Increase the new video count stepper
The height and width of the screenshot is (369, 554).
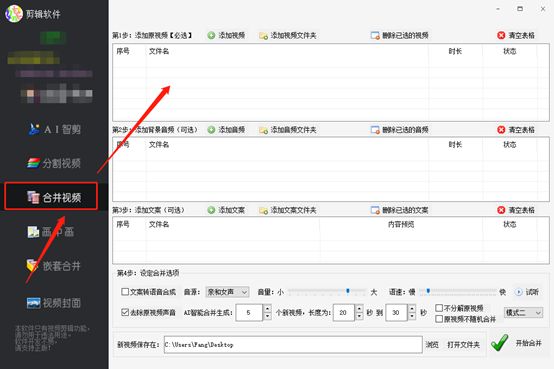pos(267,309)
